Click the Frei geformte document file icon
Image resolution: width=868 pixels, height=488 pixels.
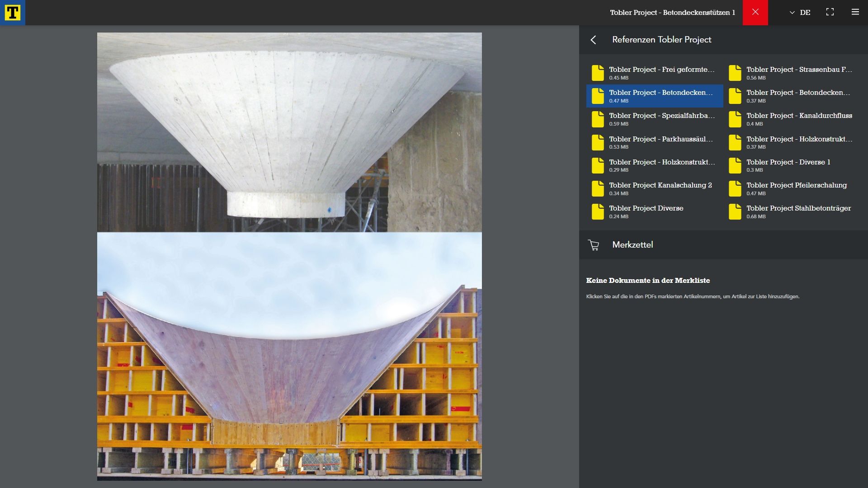[598, 73]
